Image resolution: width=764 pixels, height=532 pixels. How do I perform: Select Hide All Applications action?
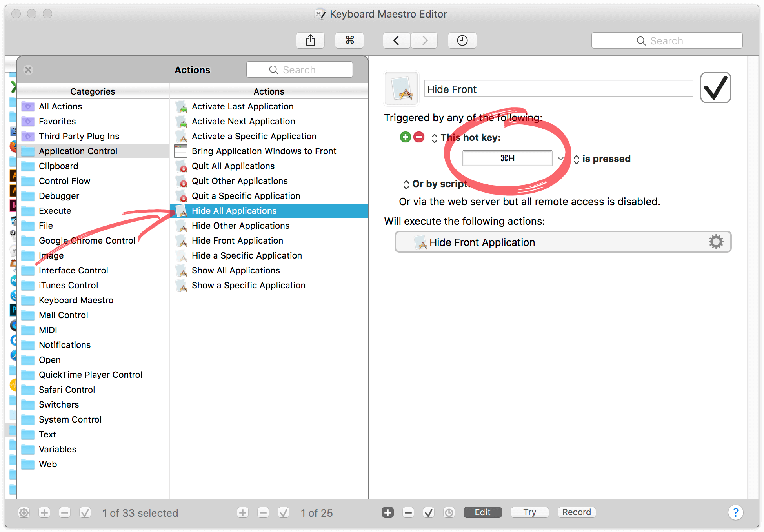point(269,211)
